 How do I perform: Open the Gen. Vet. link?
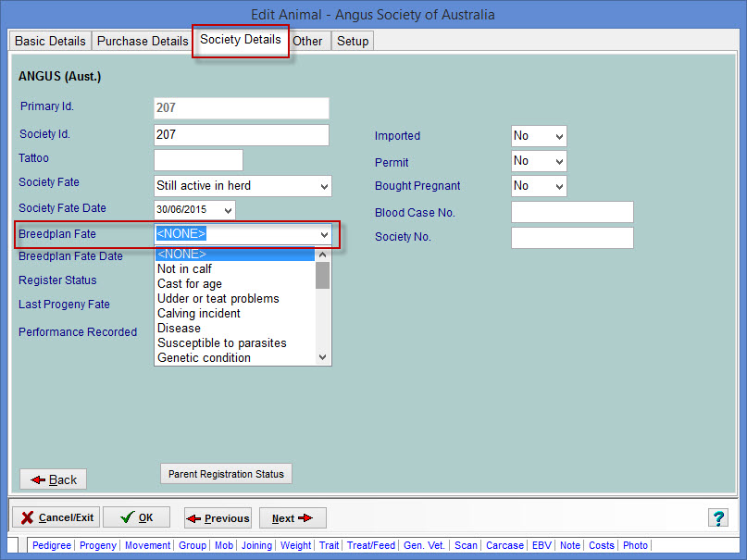[424, 545]
